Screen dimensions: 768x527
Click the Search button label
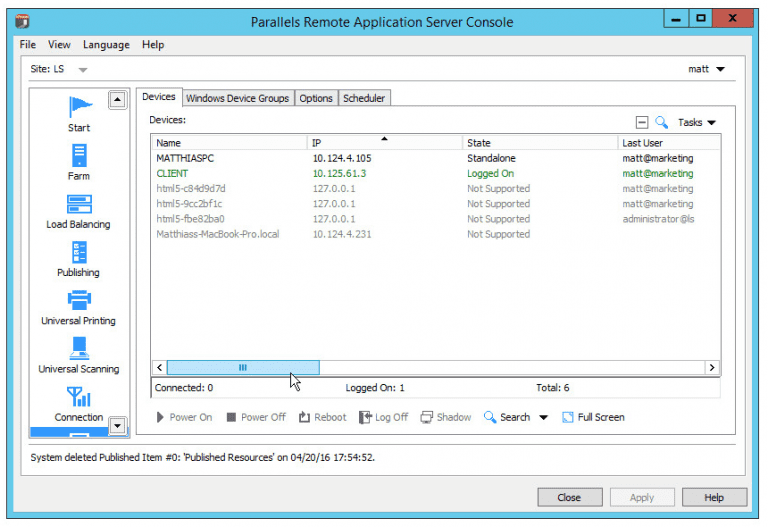pos(515,417)
